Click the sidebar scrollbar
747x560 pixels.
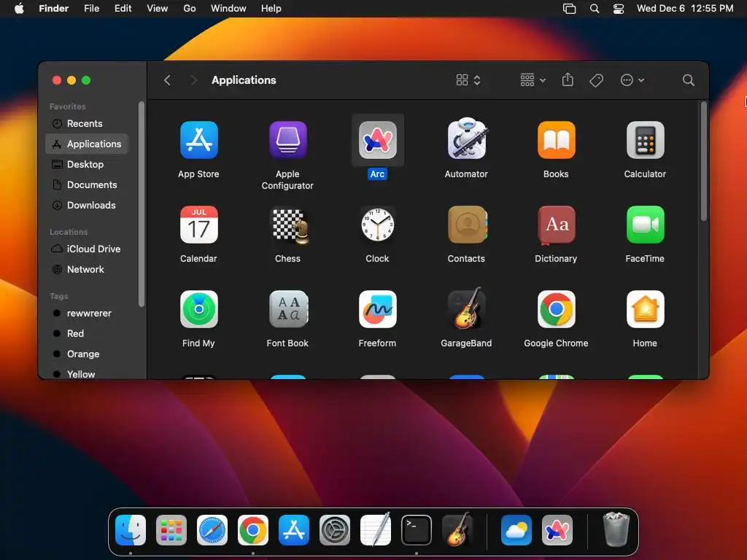coord(141,205)
